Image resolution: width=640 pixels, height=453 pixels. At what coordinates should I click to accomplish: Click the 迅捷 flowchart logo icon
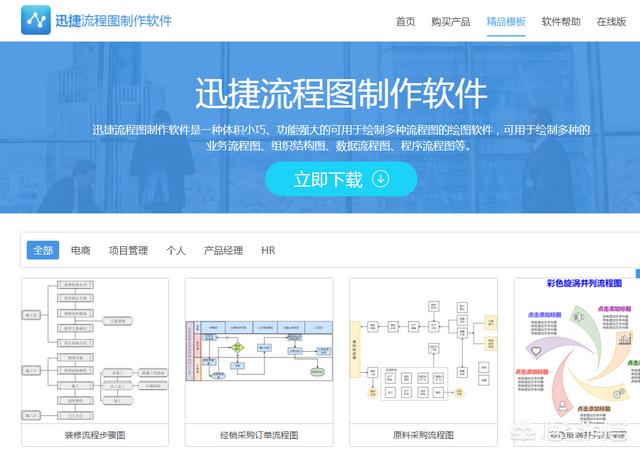(x=36, y=20)
